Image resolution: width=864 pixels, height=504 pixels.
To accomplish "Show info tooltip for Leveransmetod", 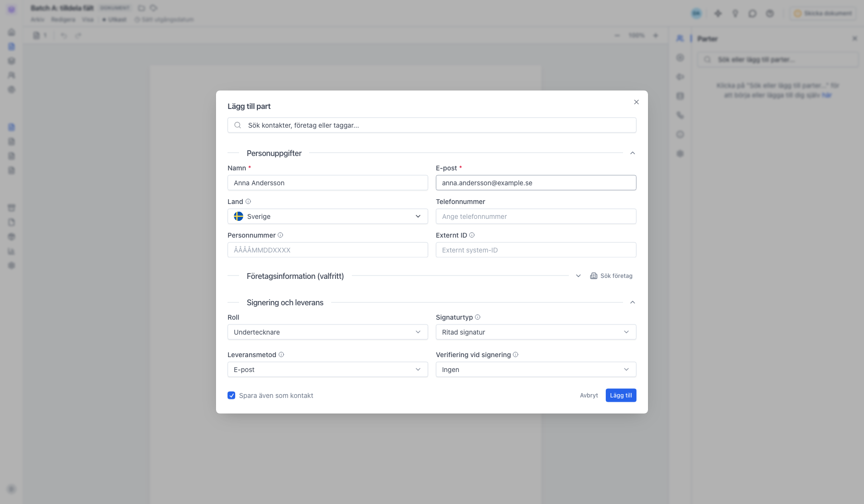I will (x=281, y=355).
